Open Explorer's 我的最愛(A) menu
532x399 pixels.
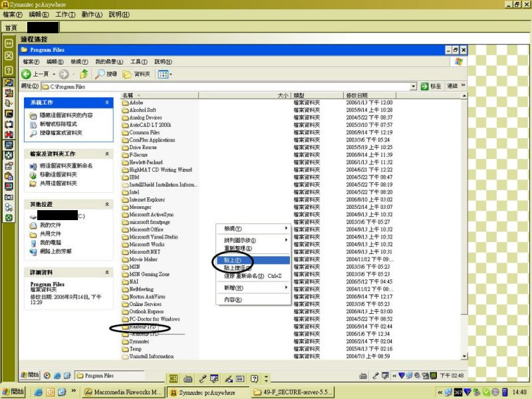point(109,62)
